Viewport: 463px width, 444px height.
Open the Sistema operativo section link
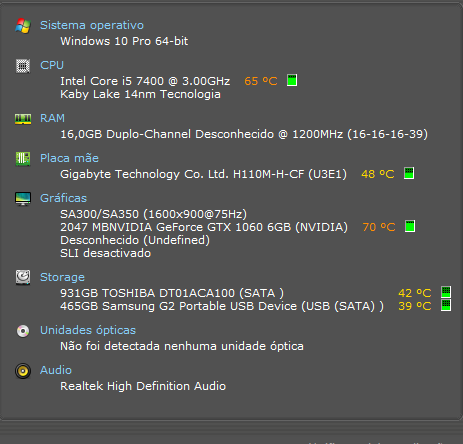[92, 25]
